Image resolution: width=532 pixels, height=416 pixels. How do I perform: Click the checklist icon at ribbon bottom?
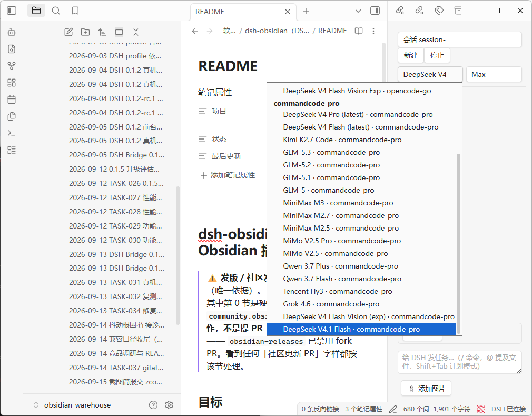tap(12, 150)
